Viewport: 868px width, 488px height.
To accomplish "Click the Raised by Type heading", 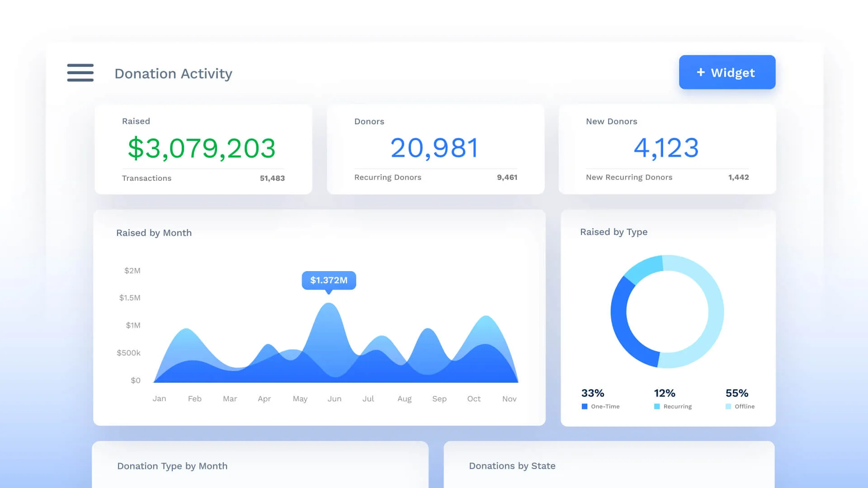I will (x=613, y=232).
